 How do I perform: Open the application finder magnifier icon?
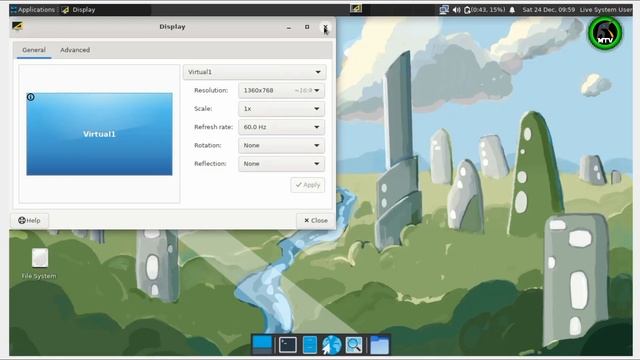pos(353,345)
